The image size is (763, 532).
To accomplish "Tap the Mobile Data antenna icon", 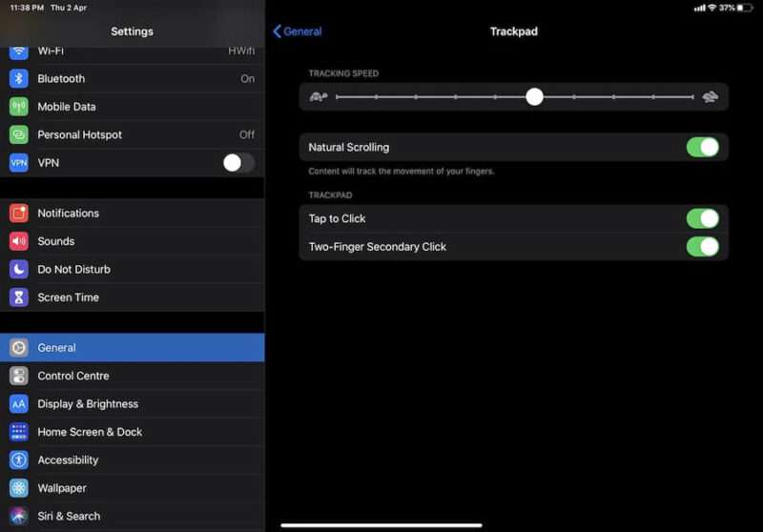I will [x=19, y=107].
